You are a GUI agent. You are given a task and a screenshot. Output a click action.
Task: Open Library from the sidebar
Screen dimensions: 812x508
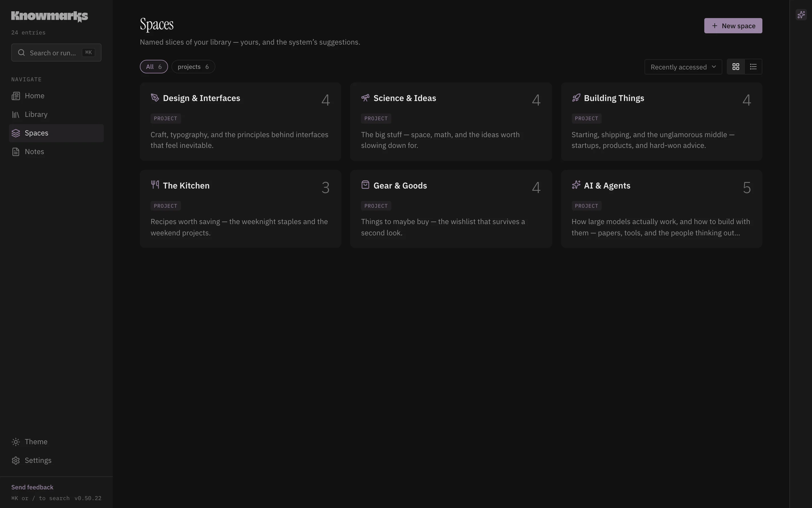[x=56, y=115]
